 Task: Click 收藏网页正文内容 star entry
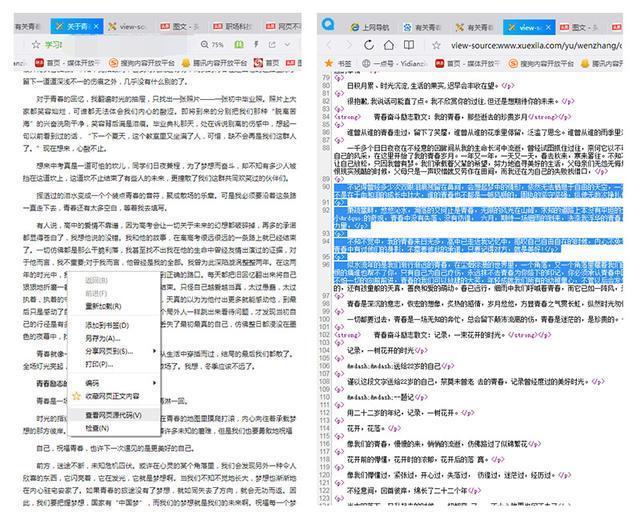(106, 396)
